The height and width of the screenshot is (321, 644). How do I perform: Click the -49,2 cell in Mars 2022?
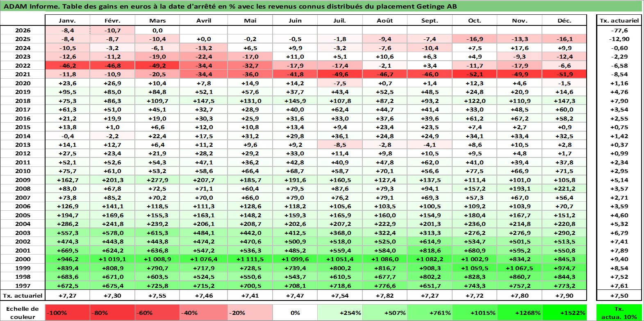[157, 66]
